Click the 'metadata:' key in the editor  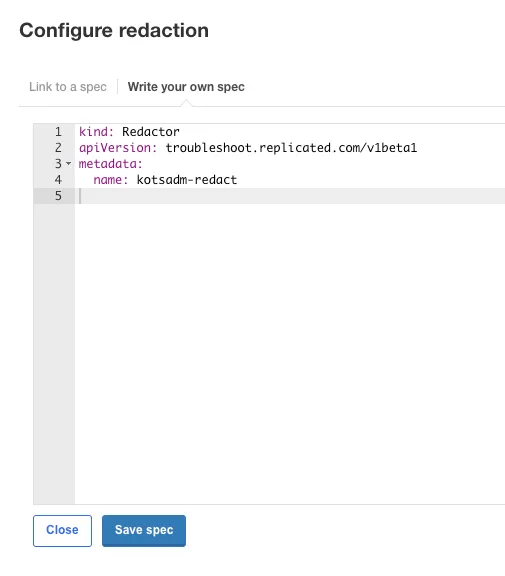(111, 163)
